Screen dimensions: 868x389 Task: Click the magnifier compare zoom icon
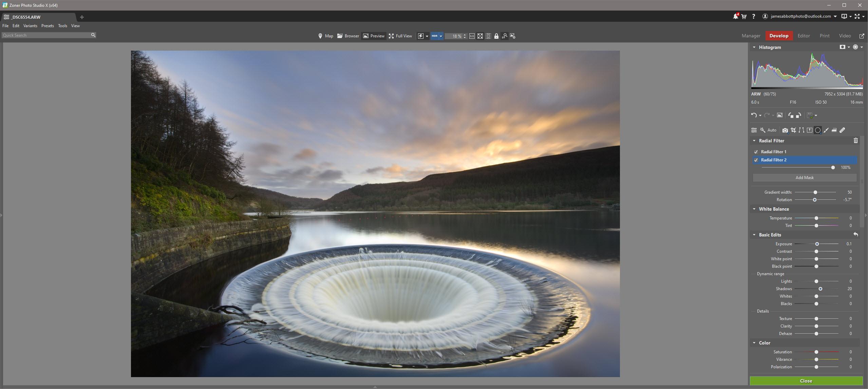tap(505, 36)
